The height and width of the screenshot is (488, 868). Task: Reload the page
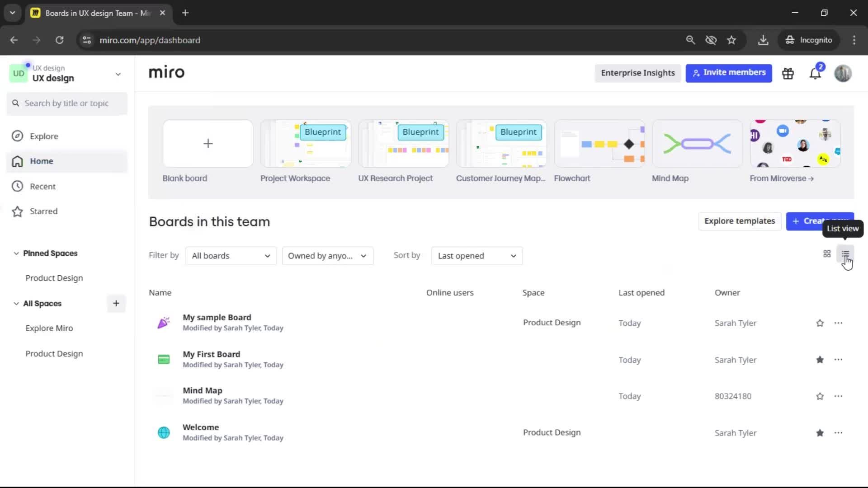pos(59,40)
